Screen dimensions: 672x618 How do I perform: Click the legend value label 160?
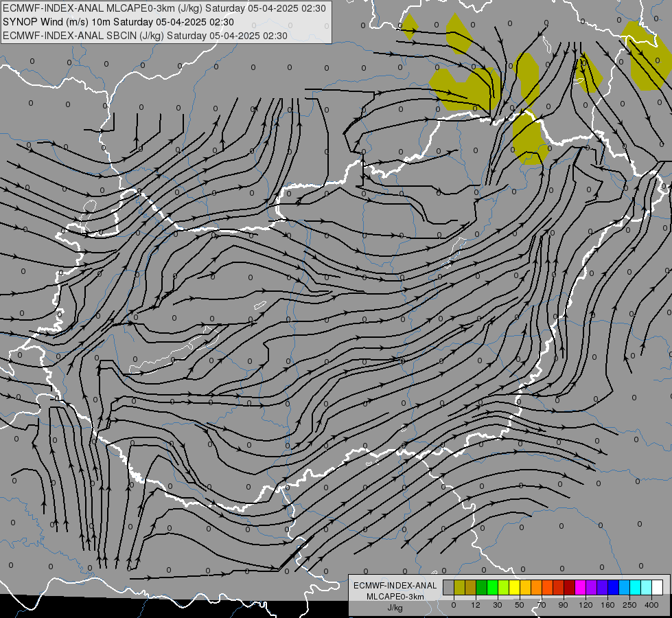coord(607,605)
